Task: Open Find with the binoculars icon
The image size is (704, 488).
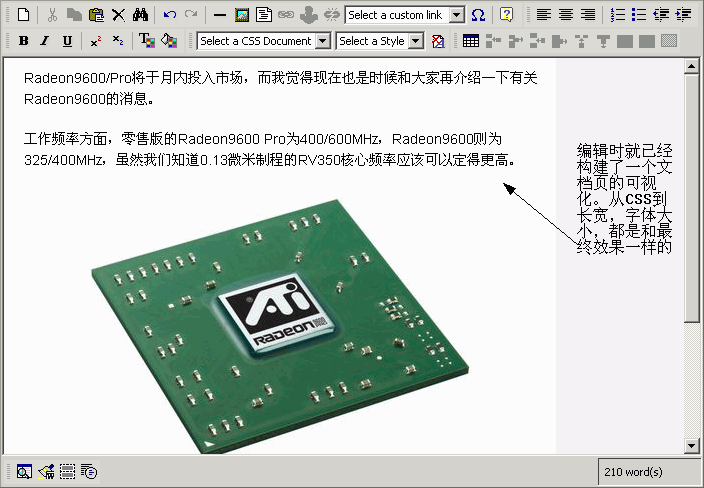Action: coord(141,15)
